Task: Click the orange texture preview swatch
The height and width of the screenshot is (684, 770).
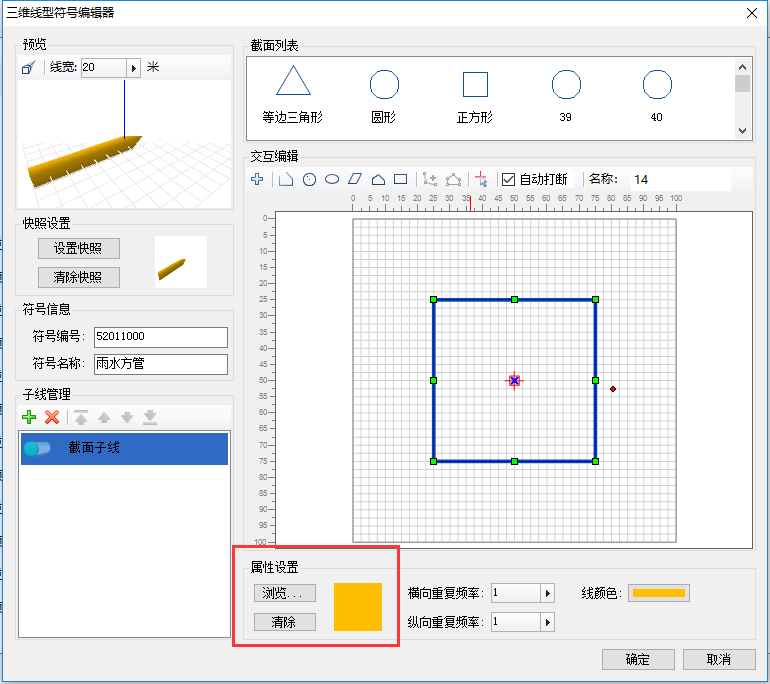Action: coord(358,607)
